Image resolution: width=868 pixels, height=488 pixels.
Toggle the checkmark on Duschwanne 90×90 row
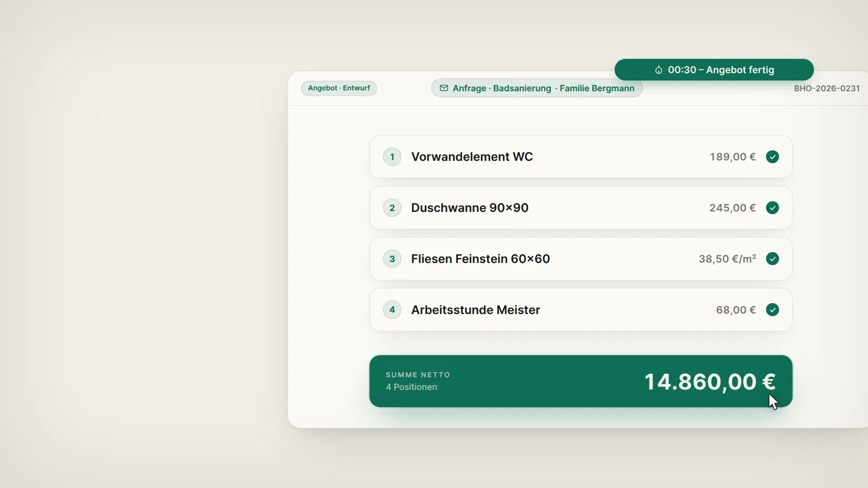coord(773,208)
